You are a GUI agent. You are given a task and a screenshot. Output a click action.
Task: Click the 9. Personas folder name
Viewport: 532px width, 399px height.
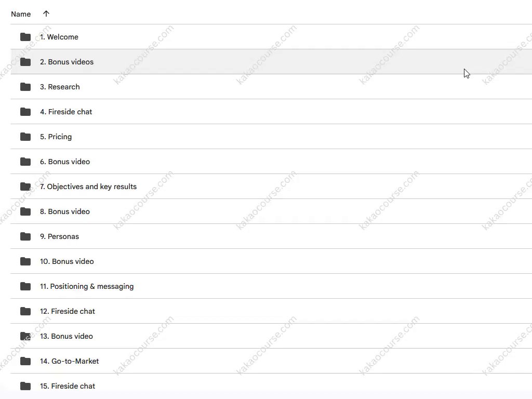point(59,236)
